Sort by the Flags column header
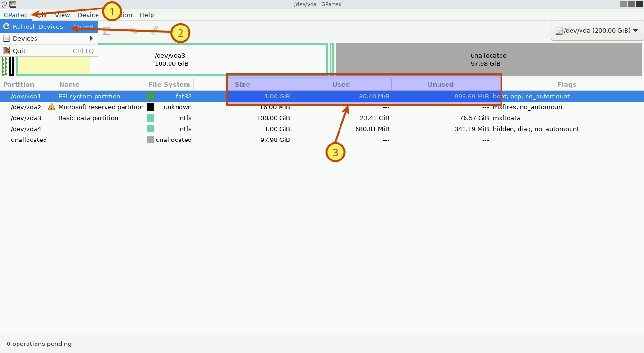644x353 pixels. (x=567, y=84)
